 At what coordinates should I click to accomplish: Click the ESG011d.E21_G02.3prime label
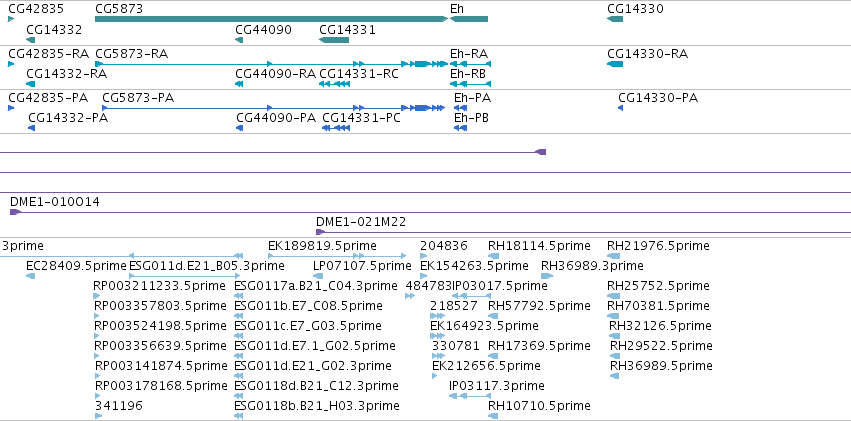point(313,366)
